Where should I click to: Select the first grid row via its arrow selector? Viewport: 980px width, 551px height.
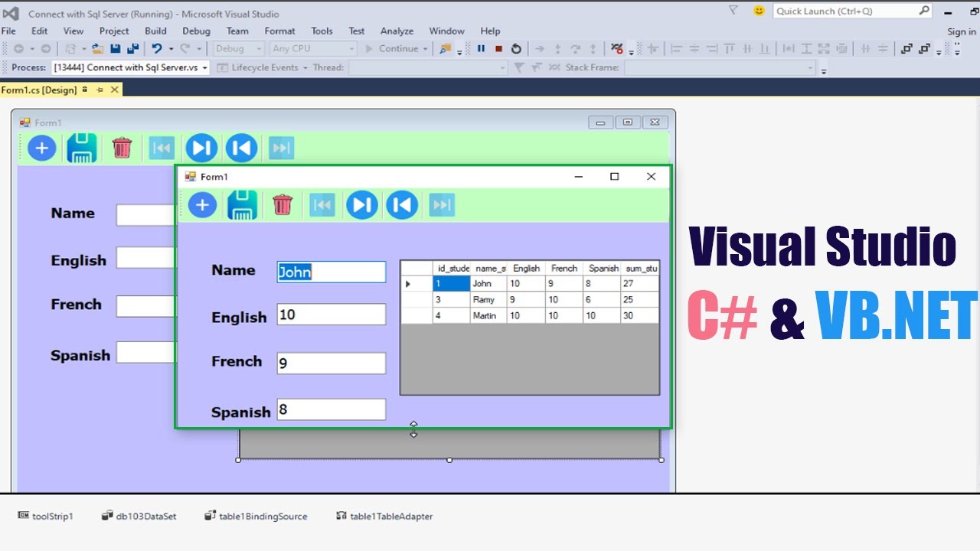click(416, 284)
